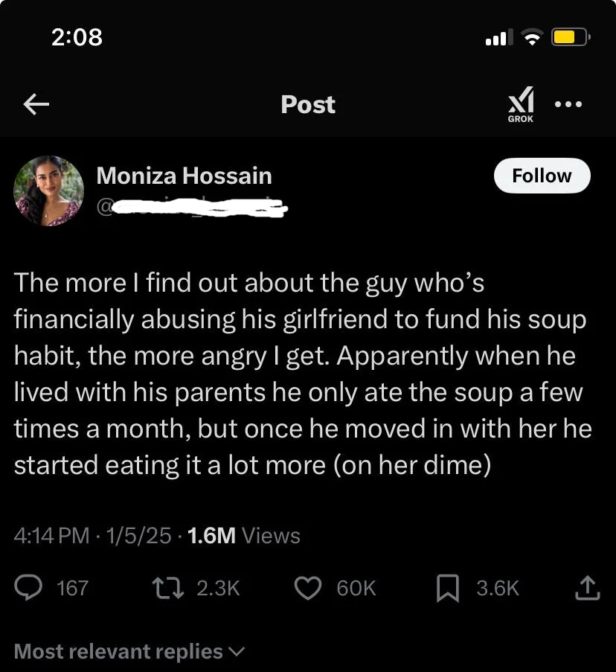The width and height of the screenshot is (616, 672).
Task: Open Moniza Hossain's profile picture
Action: coord(49,191)
